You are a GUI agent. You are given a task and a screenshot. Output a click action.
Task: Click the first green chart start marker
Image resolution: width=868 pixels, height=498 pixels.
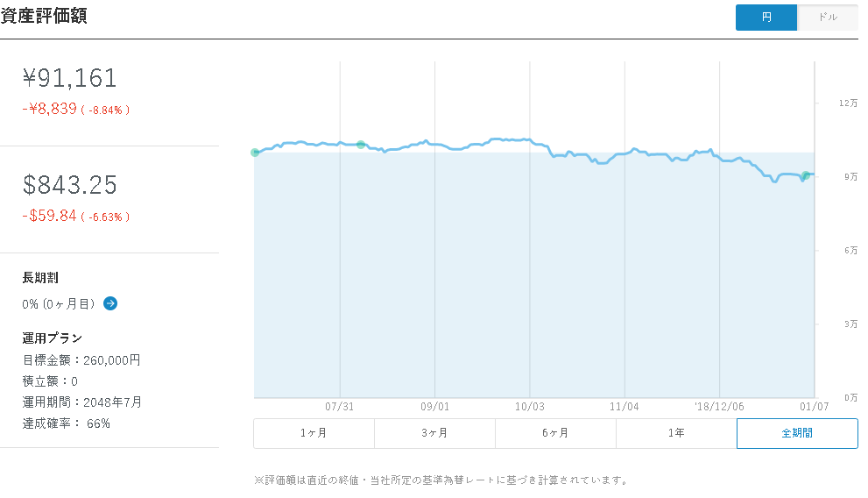point(255,153)
